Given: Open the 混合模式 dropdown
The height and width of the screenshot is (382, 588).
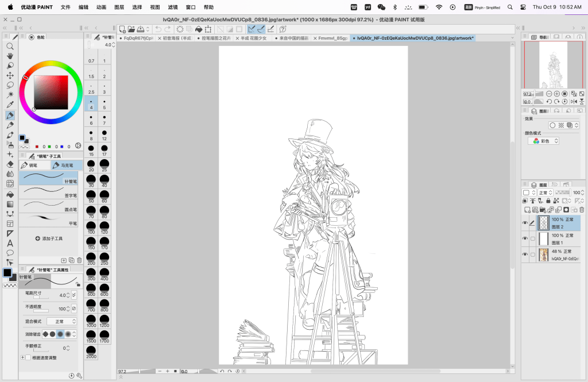Looking at the screenshot, I should [x=62, y=321].
